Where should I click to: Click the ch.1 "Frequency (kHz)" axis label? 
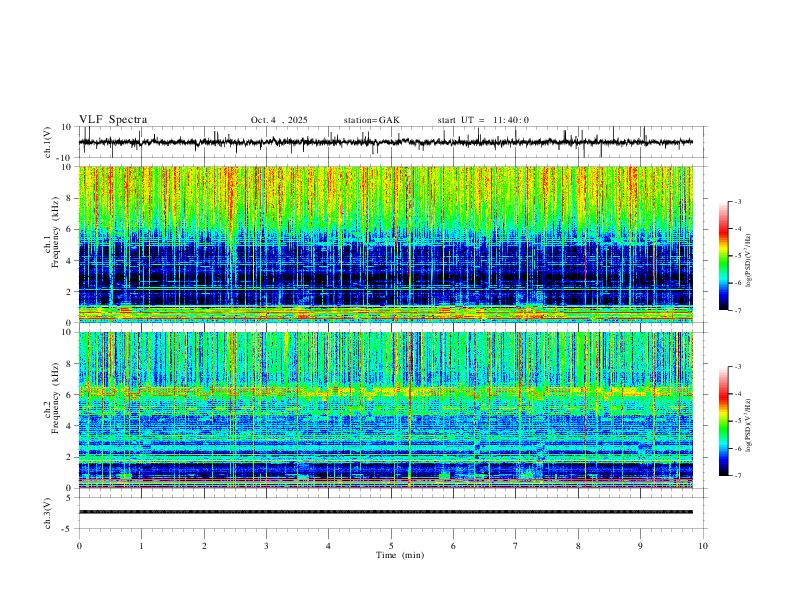pyautogui.click(x=55, y=233)
